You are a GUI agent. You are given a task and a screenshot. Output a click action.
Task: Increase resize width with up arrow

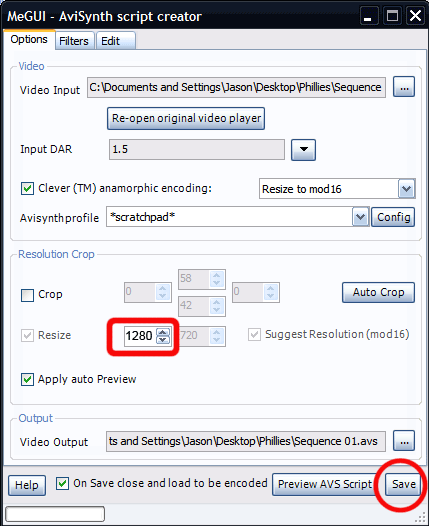pos(163,332)
